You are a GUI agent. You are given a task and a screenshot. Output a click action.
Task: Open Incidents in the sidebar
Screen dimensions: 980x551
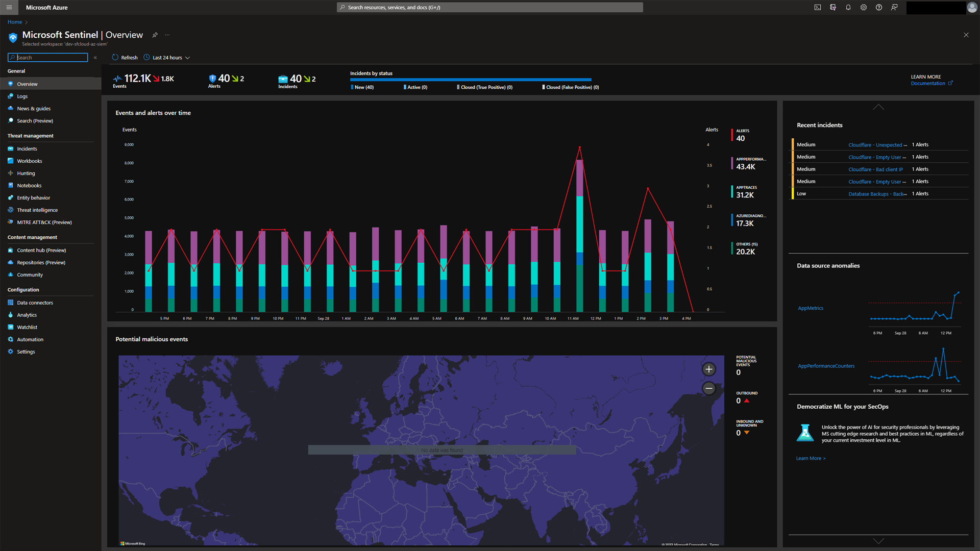(27, 149)
